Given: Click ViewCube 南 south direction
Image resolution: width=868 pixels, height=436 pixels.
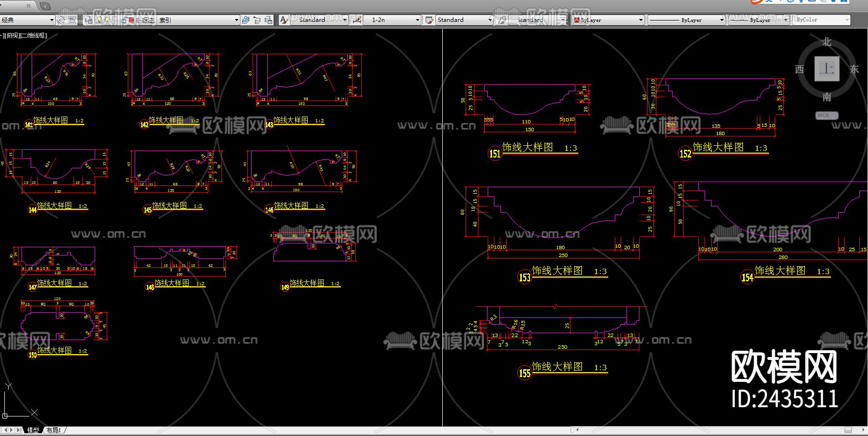Looking at the screenshot, I should [827, 97].
